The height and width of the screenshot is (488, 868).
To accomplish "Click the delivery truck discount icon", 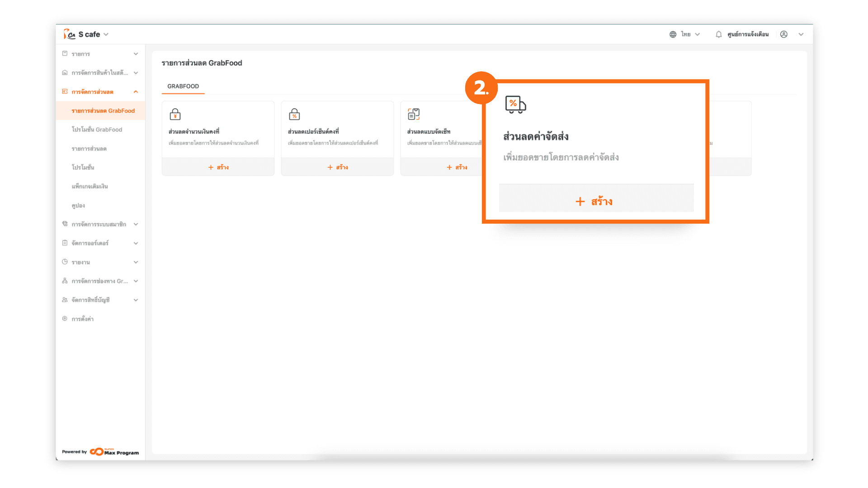I will tap(515, 104).
